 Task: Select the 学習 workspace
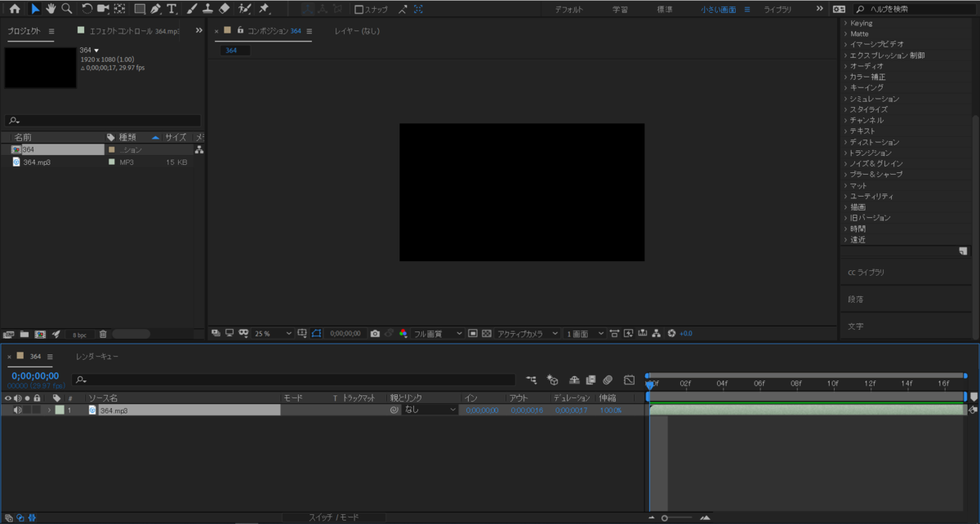point(621,9)
